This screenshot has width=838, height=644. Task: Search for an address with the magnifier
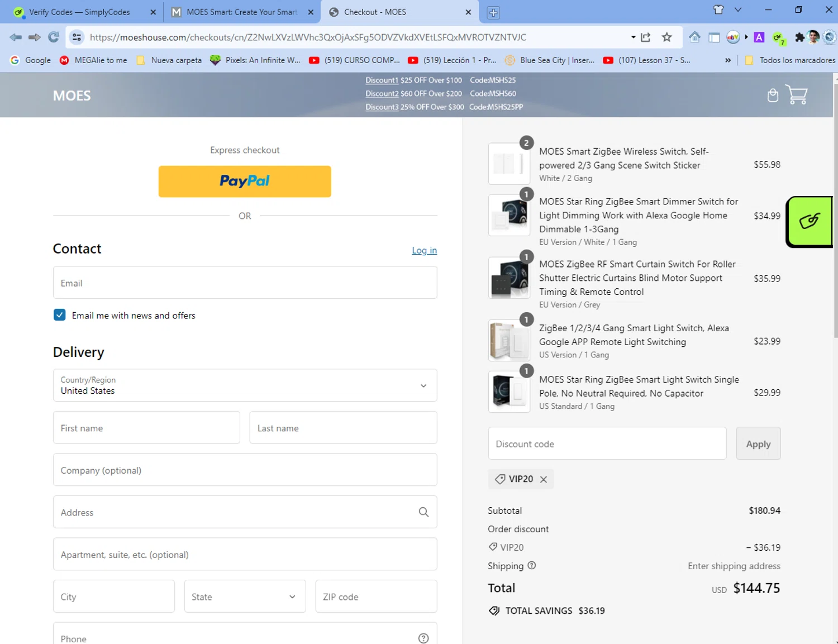(423, 512)
